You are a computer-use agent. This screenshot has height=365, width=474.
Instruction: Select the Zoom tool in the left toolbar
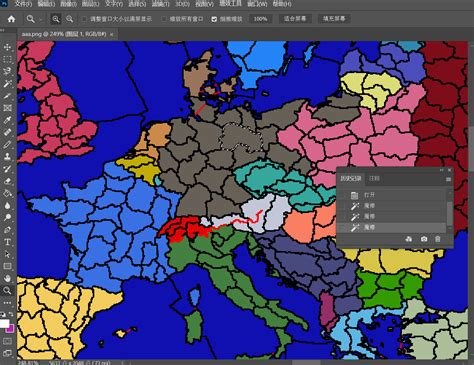(7, 290)
